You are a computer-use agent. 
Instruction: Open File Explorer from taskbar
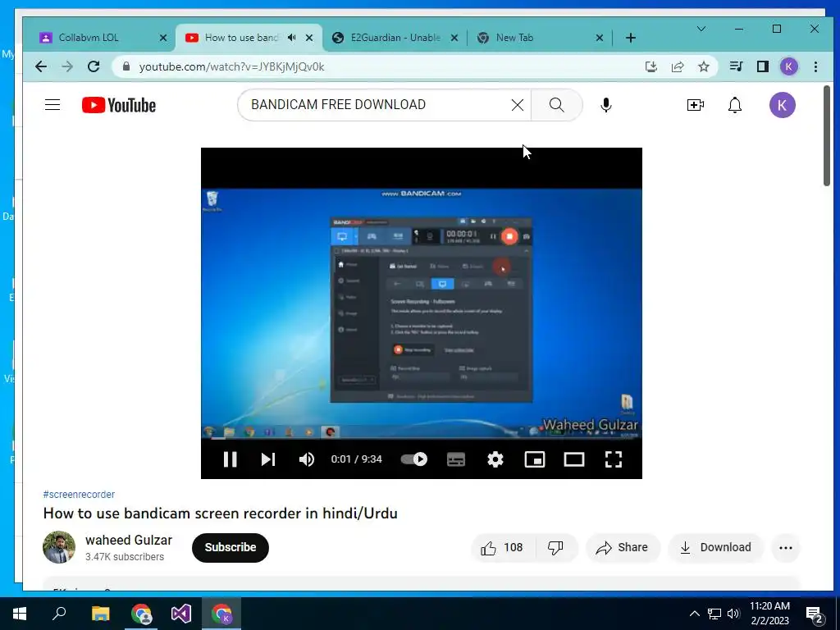[x=100, y=614]
